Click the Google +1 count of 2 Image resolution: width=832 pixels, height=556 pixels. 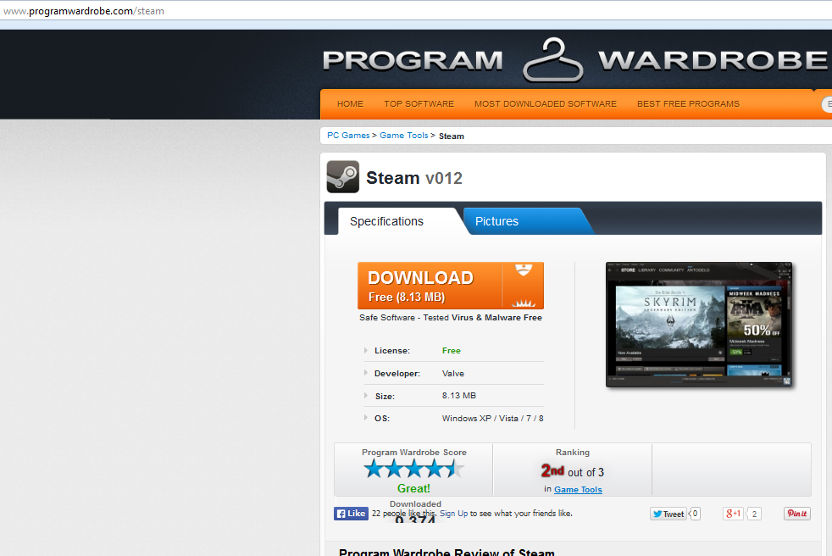point(754,514)
